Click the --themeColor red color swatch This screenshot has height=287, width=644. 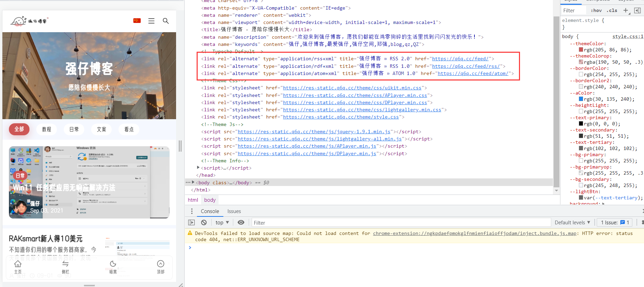click(581, 50)
